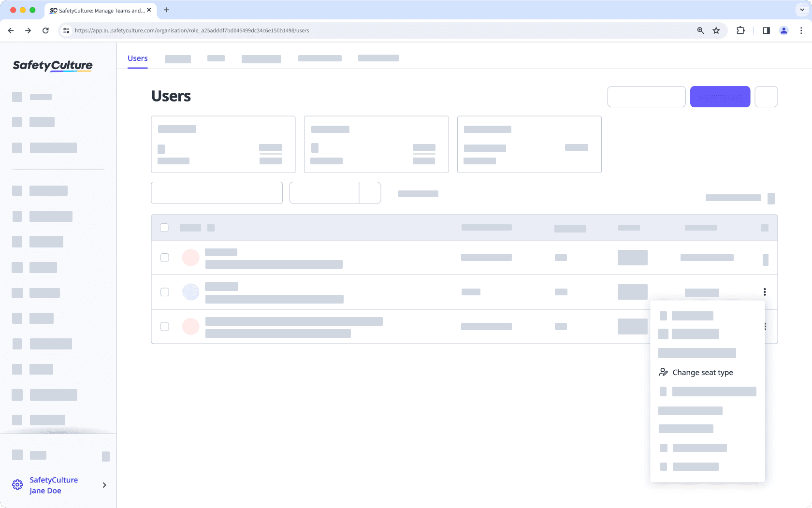Viewport: 812px width, 508px height.
Task: Check the first user row's checkbox
Action: 164,258
